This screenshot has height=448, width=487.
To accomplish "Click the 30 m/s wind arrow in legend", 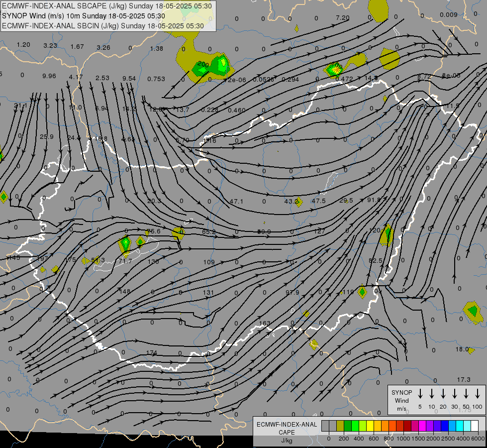I will (x=455, y=394).
